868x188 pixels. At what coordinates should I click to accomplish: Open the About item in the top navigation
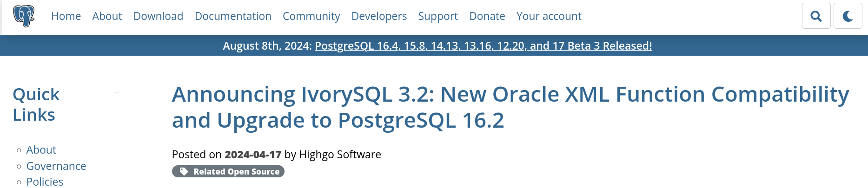point(107,16)
